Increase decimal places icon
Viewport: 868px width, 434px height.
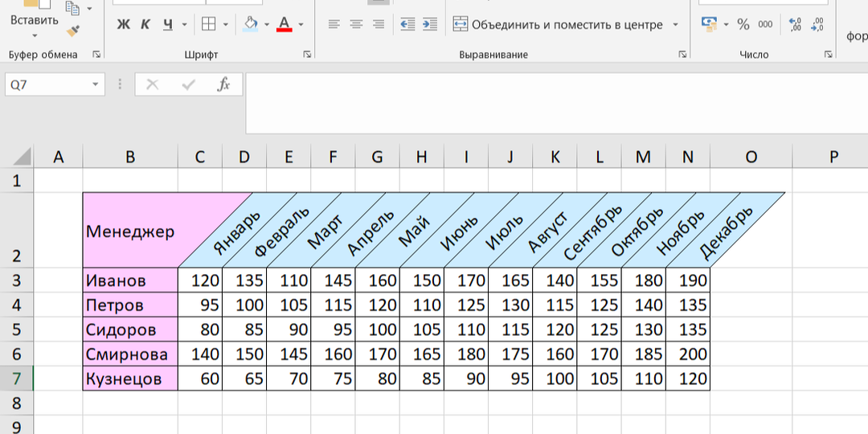(x=794, y=24)
